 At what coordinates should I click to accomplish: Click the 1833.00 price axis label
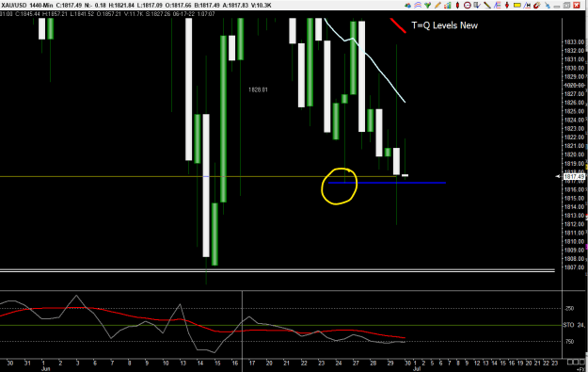point(574,42)
